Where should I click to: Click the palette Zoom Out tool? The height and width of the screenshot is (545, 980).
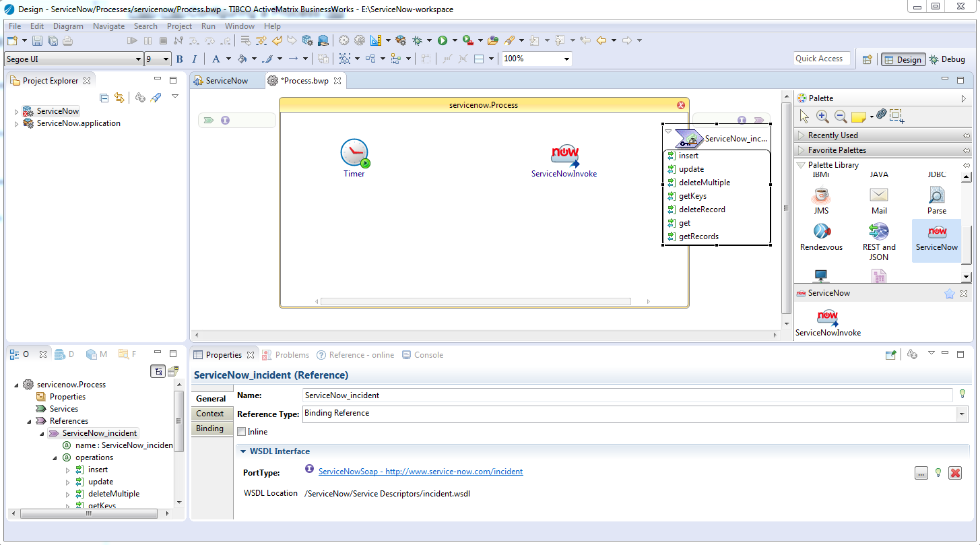point(841,116)
